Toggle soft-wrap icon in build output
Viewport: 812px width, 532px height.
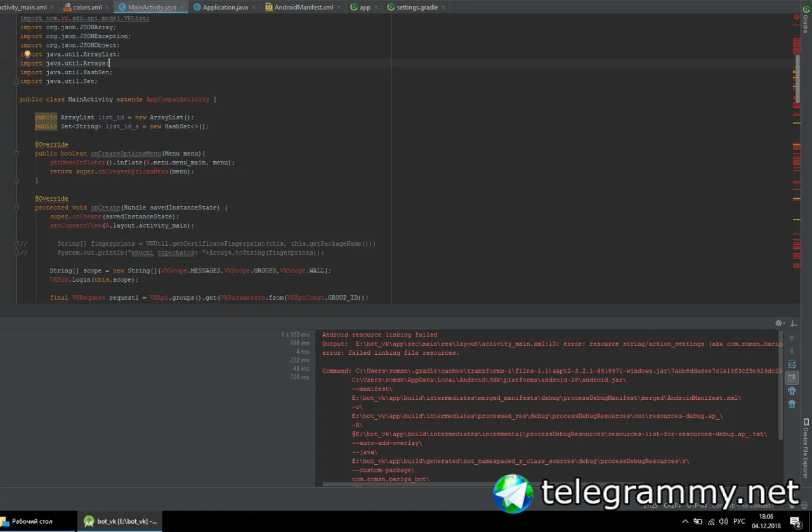tap(792, 364)
